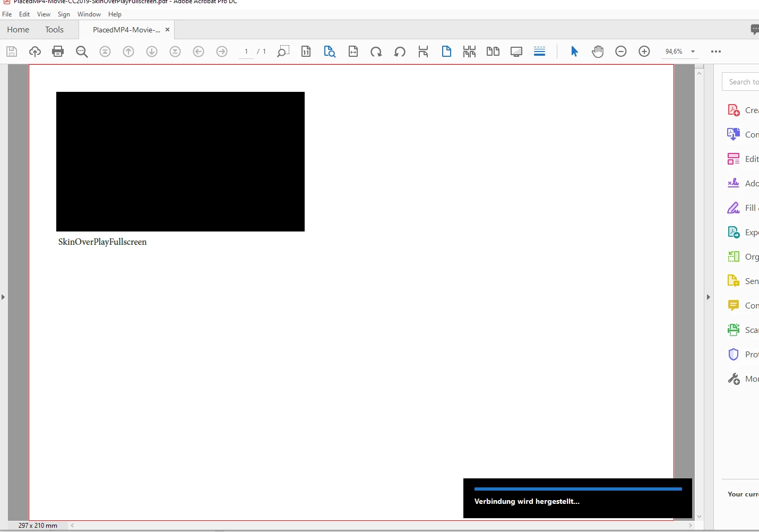Upload file to cloud icon
The image size is (759, 532).
point(35,52)
